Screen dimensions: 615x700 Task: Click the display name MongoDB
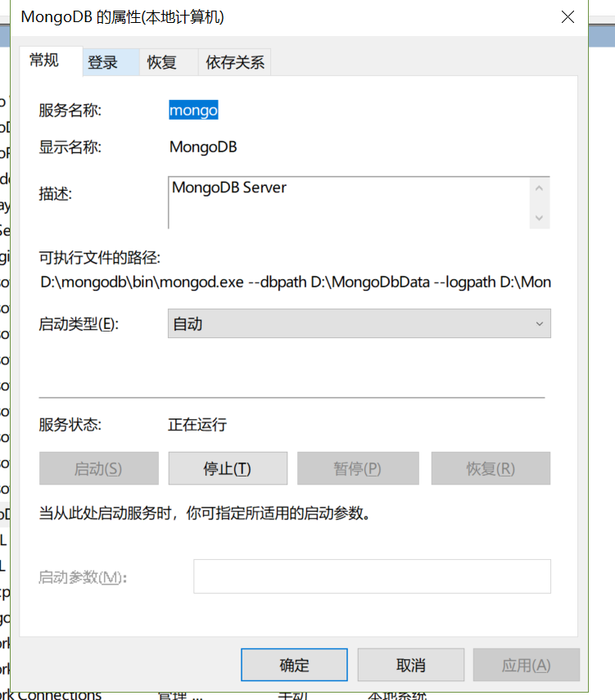pyautogui.click(x=203, y=147)
